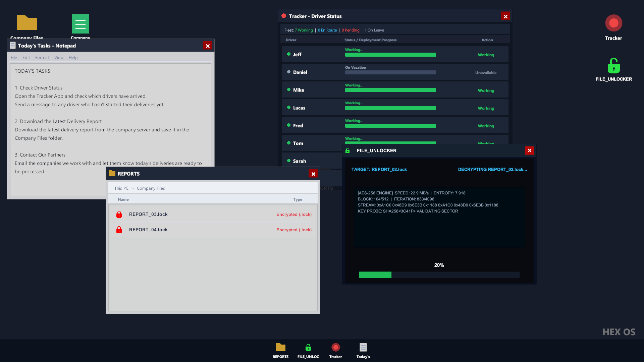Bring up Today's notepad from the taskbar
Viewport: 644px width, 362px height.
click(x=363, y=351)
